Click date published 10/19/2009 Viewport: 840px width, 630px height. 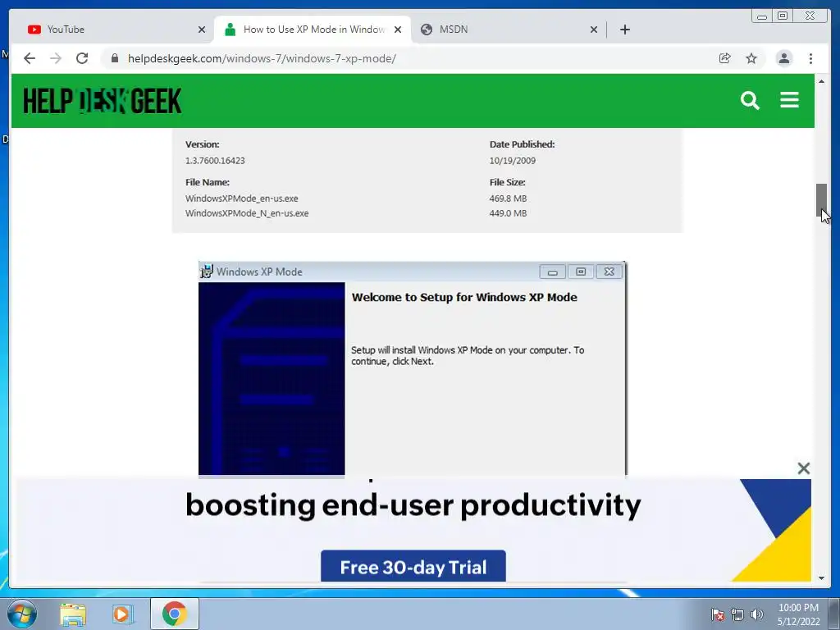512,161
